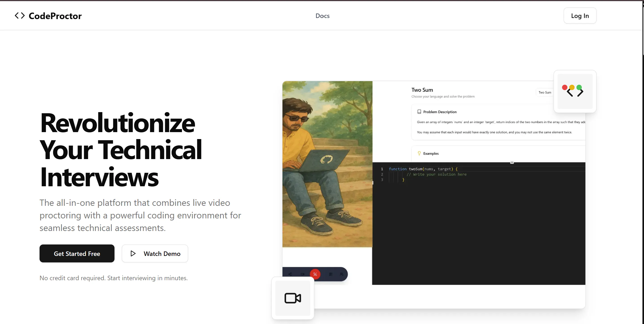Click the '// Write your solution here' comment

pos(437,174)
